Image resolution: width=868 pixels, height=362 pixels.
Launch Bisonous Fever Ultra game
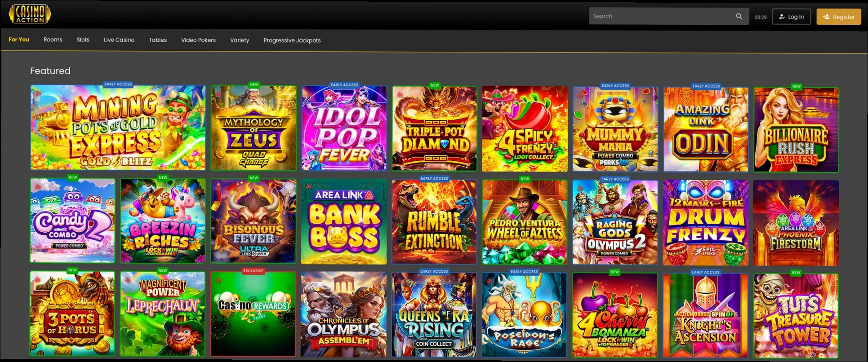254,221
